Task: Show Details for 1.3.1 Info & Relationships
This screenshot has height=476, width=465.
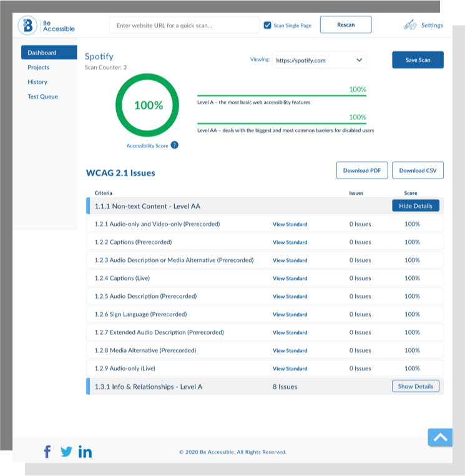Action: pyautogui.click(x=416, y=386)
